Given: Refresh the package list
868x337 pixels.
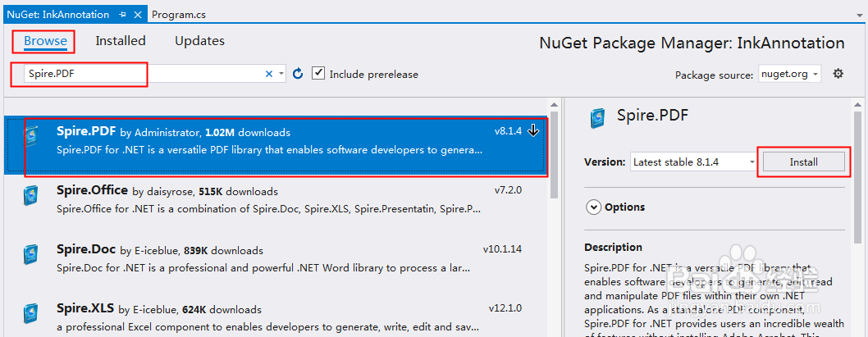Looking at the screenshot, I should 298,74.
